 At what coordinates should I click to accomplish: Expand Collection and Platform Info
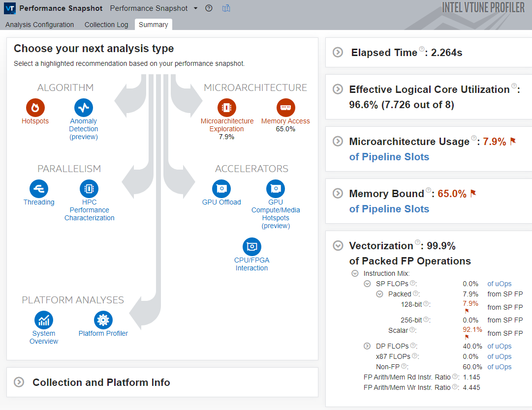(19, 382)
